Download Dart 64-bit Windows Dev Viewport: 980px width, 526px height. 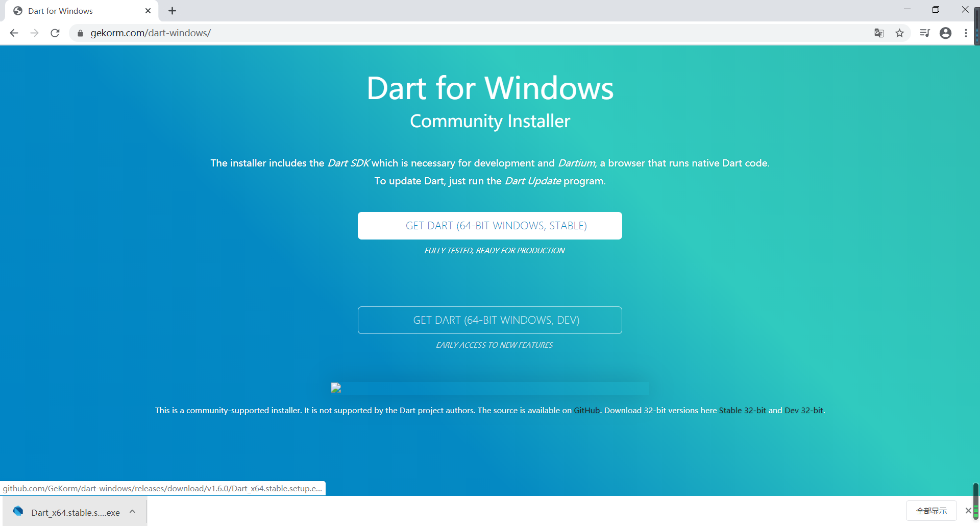point(490,320)
